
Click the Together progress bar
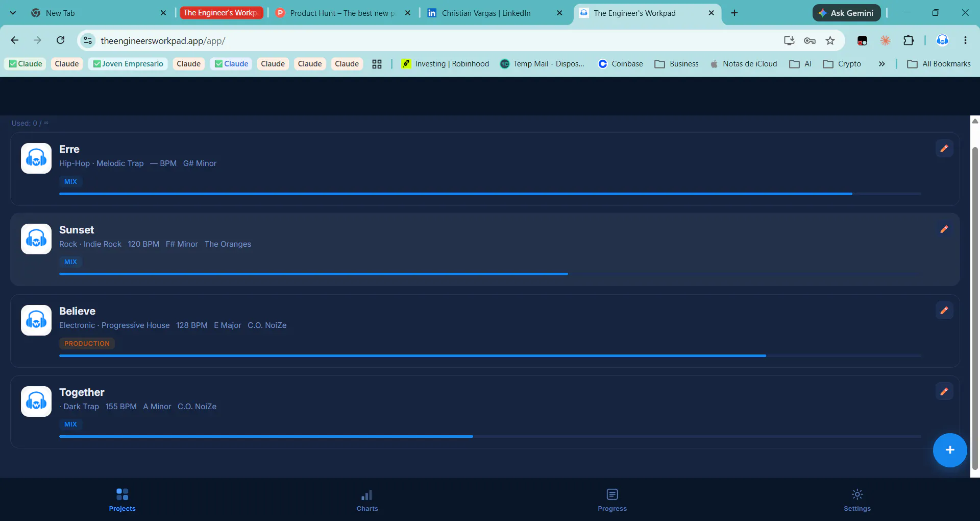click(490, 436)
